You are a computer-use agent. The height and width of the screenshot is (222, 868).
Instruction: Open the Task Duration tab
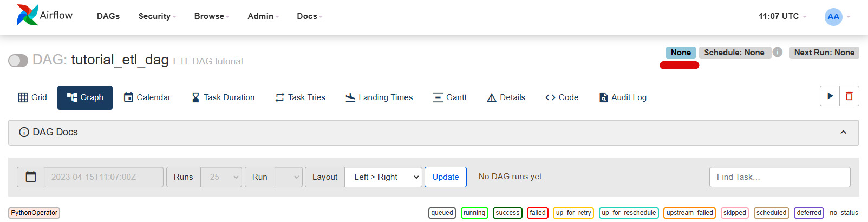click(x=223, y=97)
